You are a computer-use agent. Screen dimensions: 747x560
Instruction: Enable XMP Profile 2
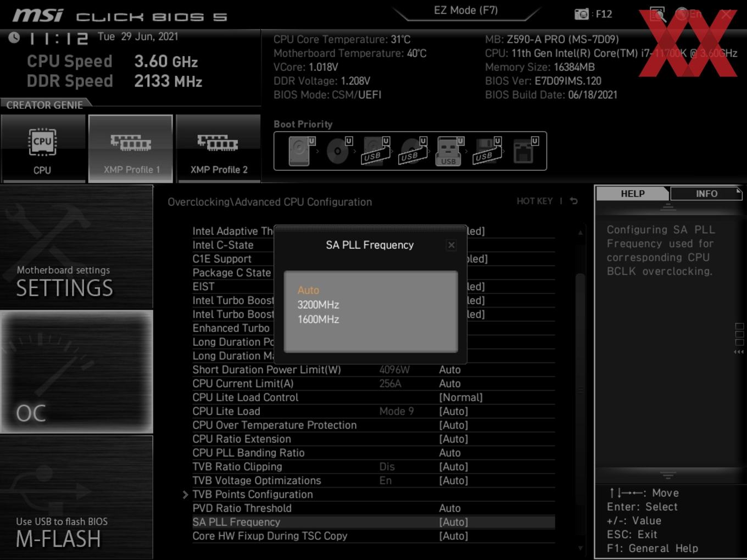coord(219,148)
